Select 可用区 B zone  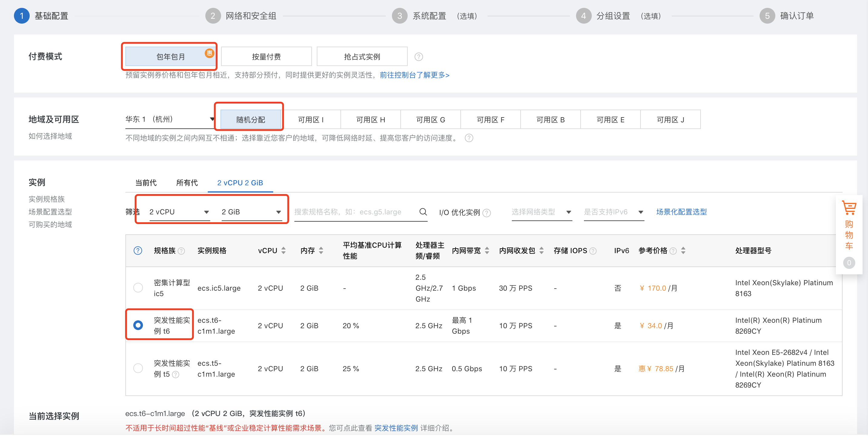551,120
